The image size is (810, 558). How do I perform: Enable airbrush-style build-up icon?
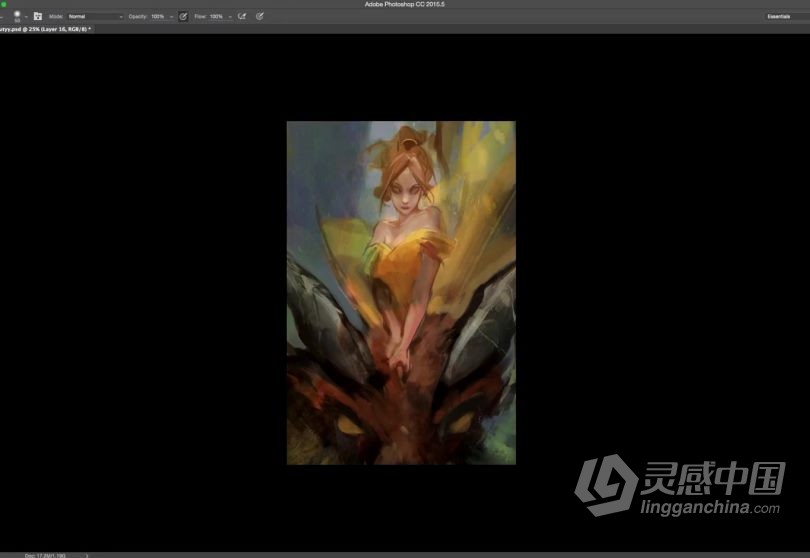(x=242, y=17)
